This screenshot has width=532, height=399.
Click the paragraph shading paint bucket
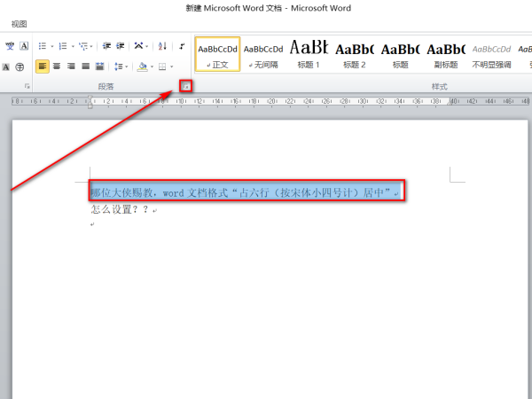coord(143,66)
